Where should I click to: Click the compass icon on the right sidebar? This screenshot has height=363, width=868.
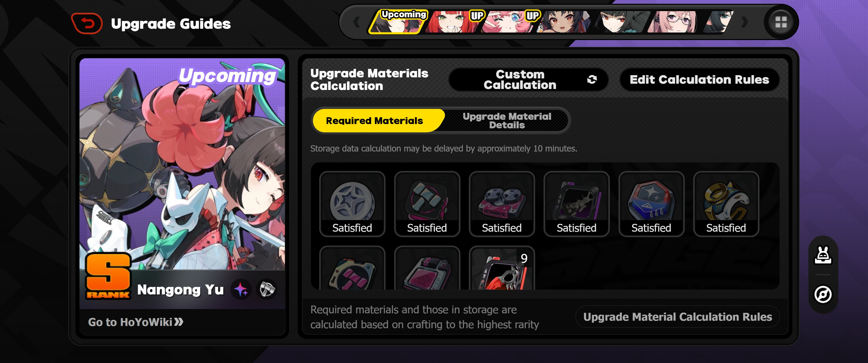[x=823, y=295]
